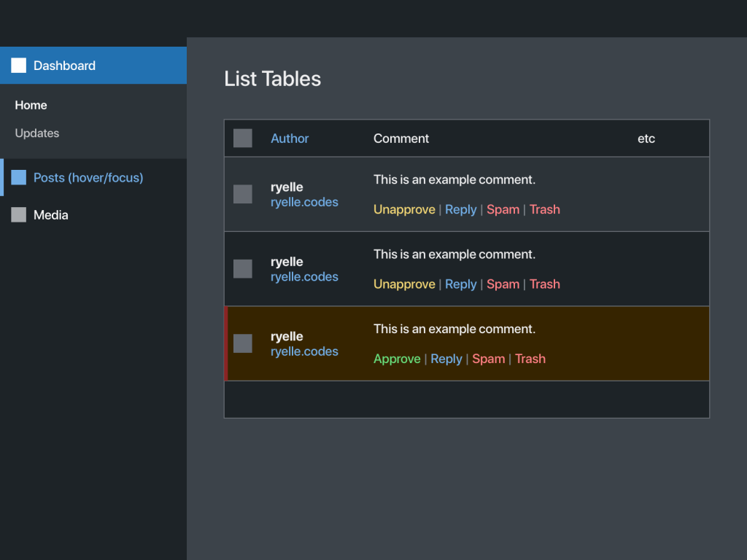The width and height of the screenshot is (747, 560).
Task: Trash the first comment
Action: 544,209
